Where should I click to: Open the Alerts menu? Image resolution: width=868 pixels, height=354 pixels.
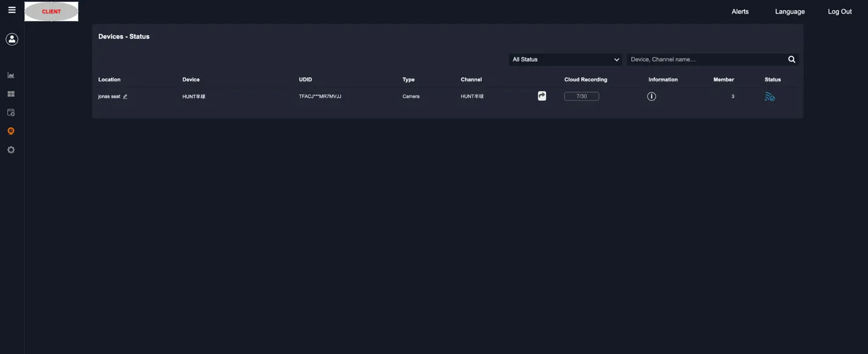(740, 11)
